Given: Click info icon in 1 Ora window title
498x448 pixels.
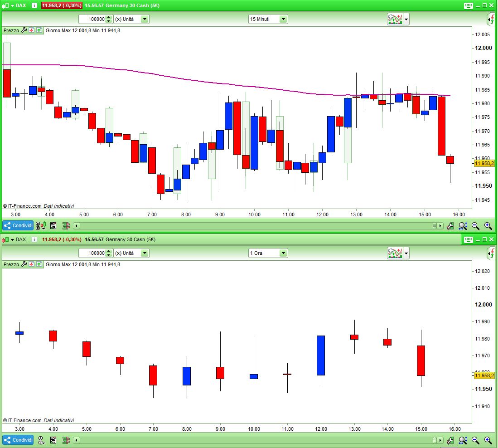Looking at the screenshot, I should 34,239.
